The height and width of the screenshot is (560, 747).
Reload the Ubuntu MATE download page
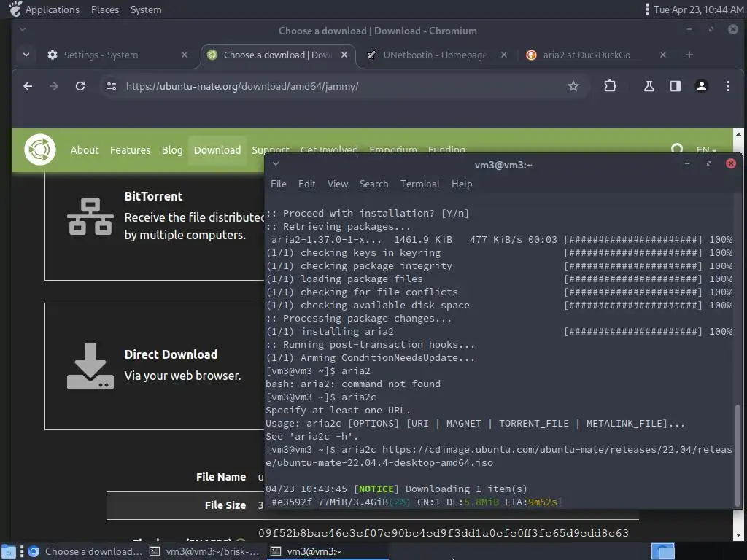[80, 86]
